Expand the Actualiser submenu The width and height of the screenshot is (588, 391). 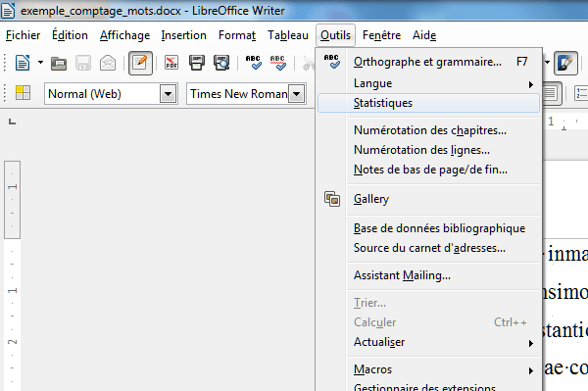[428, 342]
